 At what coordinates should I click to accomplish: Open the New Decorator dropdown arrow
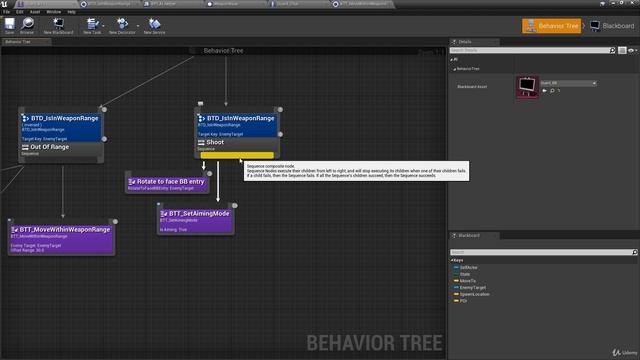point(138,26)
